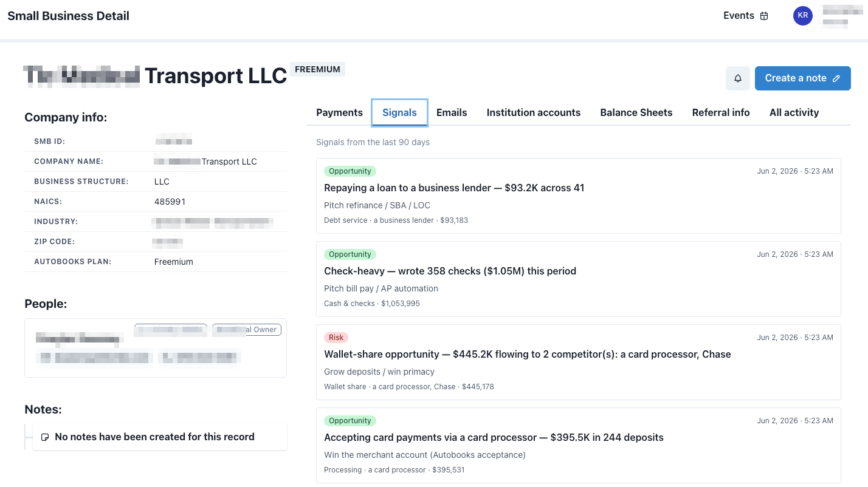Open the Check-heavy 358 checks signal
The height and width of the screenshot is (487, 868).
click(x=578, y=279)
